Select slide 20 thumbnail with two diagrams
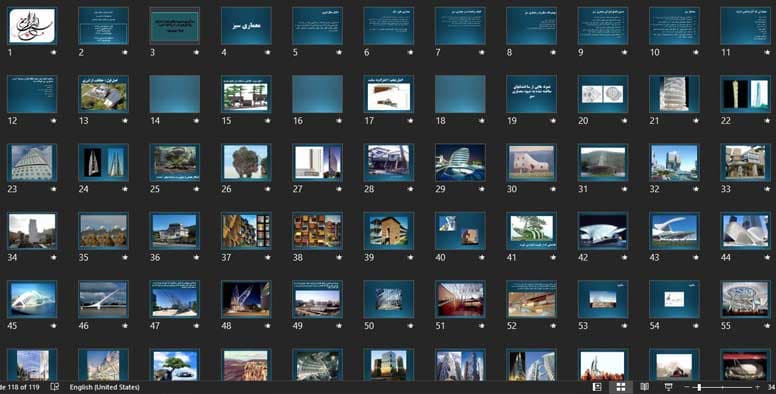 (x=603, y=94)
